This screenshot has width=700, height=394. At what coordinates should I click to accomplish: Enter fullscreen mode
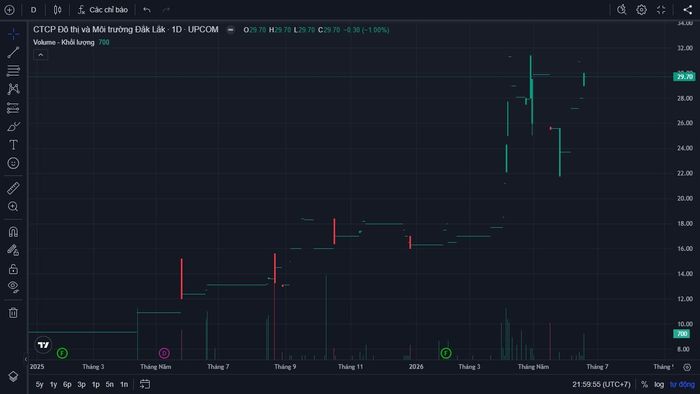[x=661, y=9]
